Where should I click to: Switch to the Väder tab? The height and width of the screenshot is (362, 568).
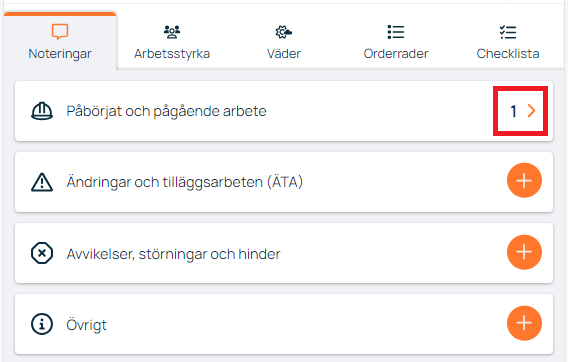(284, 41)
